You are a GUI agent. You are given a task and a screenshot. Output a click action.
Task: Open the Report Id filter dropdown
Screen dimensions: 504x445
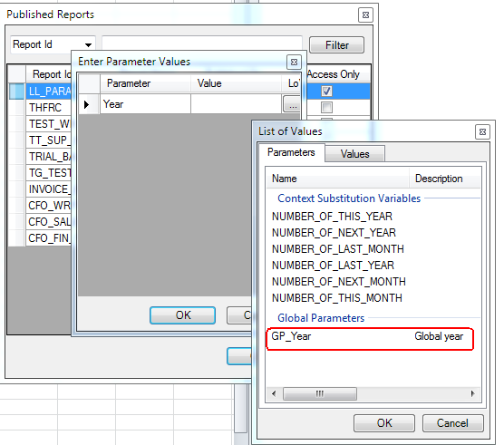click(x=88, y=44)
